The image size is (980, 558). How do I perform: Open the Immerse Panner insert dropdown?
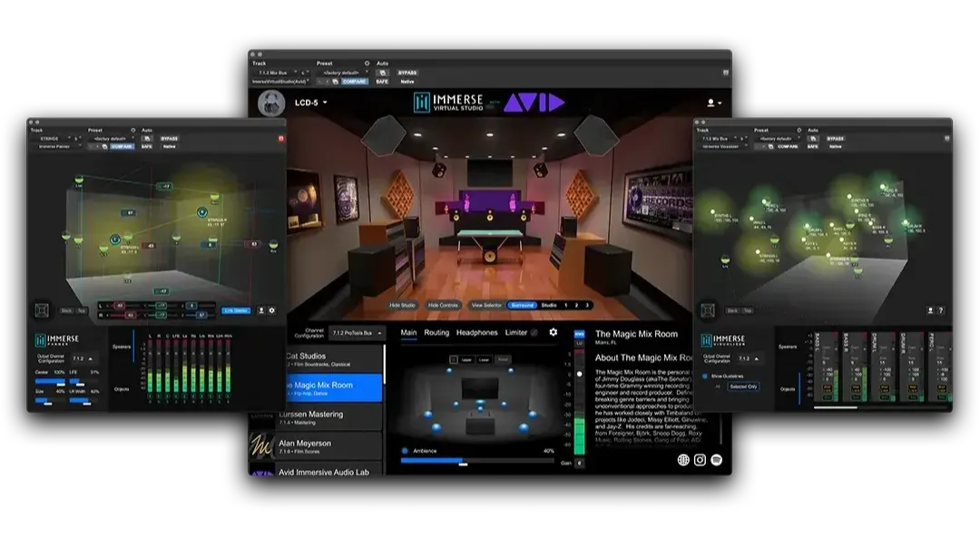57,147
